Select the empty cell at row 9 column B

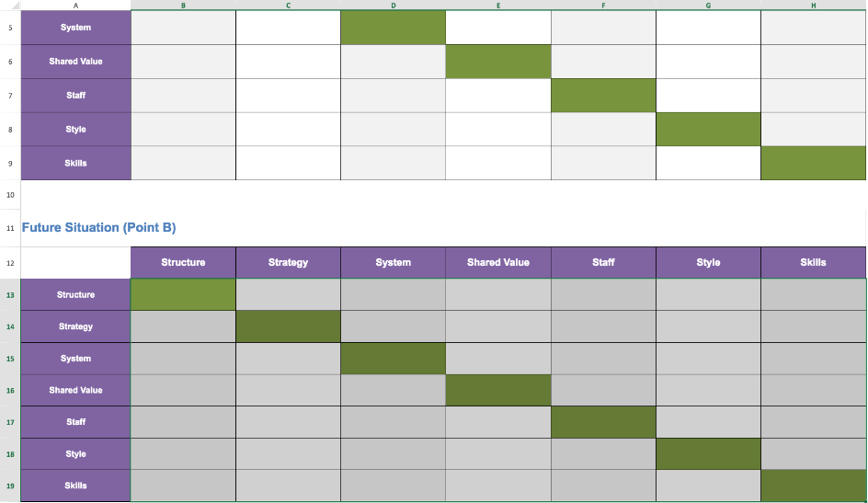[183, 163]
